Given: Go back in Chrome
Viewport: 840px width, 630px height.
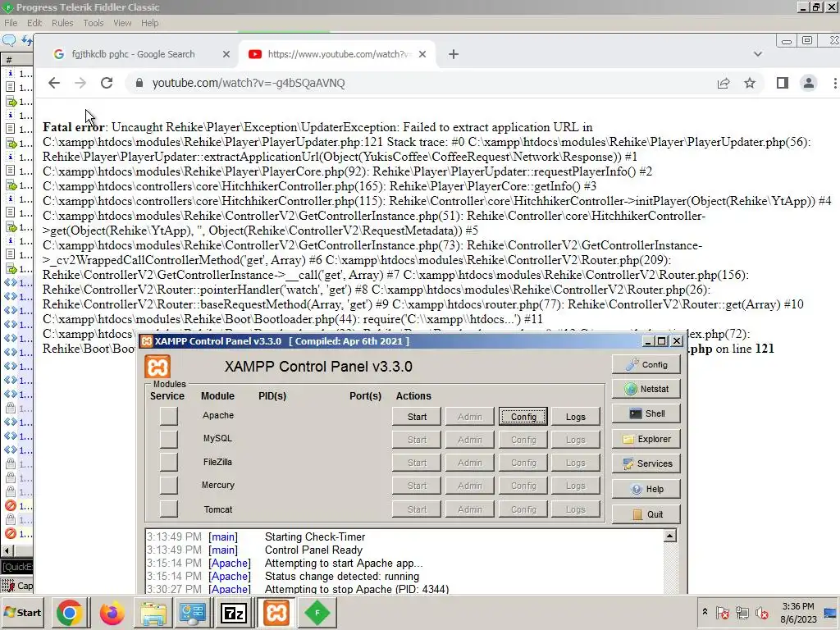Looking at the screenshot, I should 54,83.
